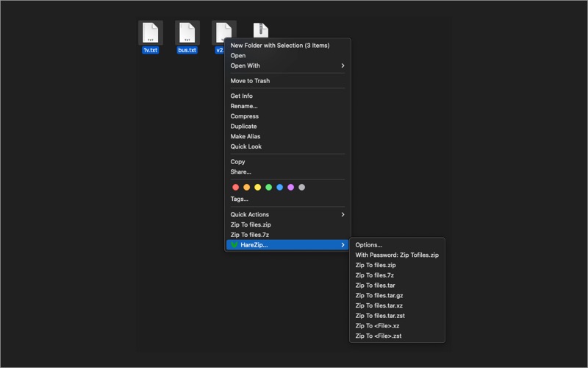This screenshot has height=368, width=588.
Task: Choose Zip To files.zip in HareZip submenu
Action: 397,265
